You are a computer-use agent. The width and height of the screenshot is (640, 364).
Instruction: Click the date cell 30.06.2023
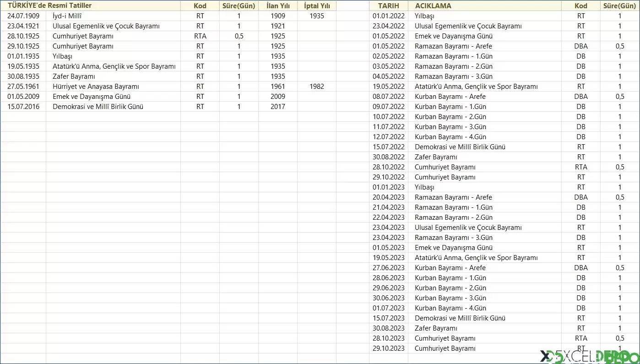click(x=389, y=298)
